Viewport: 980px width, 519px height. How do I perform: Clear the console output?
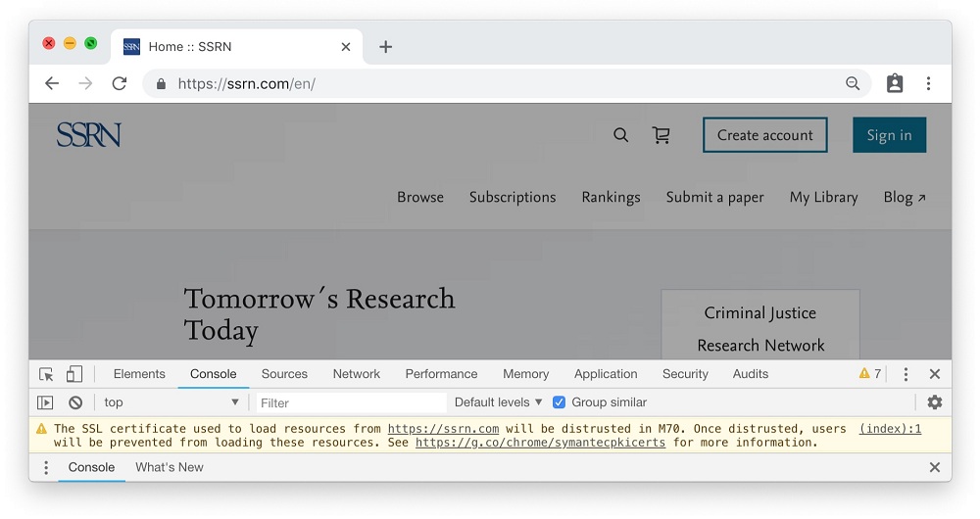coord(75,402)
